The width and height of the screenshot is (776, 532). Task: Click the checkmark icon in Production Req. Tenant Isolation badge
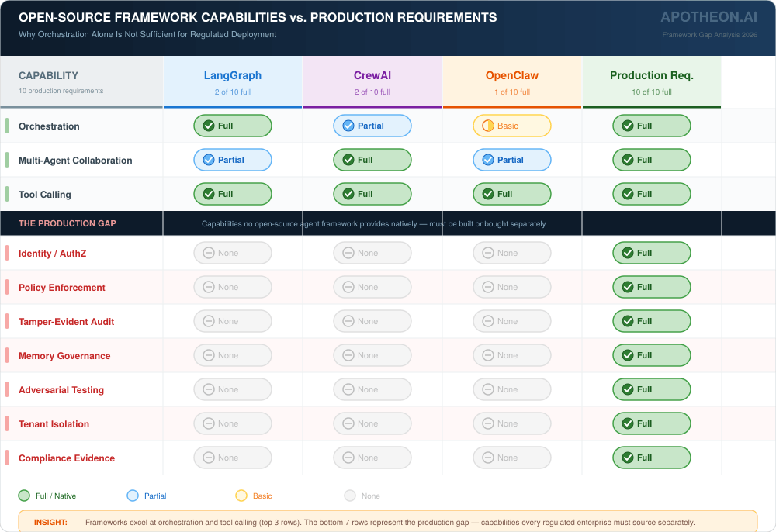point(628,423)
